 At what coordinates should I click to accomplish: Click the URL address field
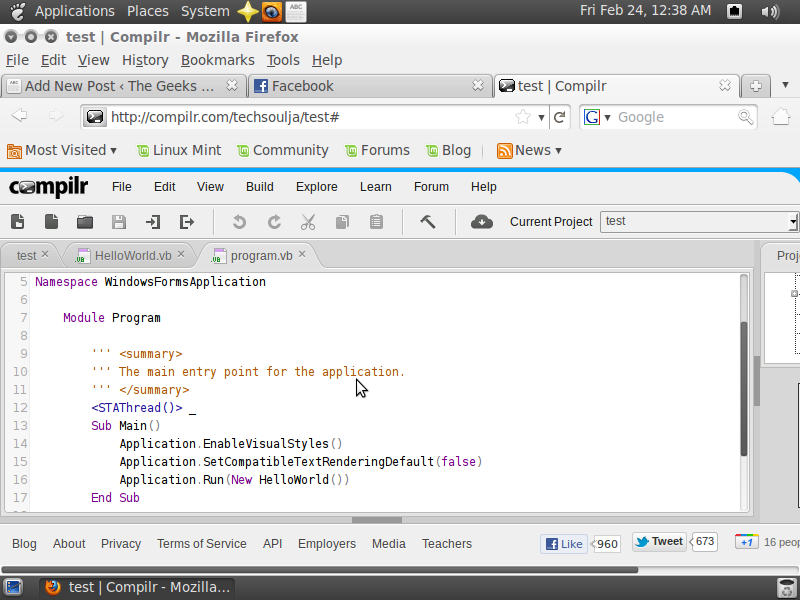(x=311, y=117)
